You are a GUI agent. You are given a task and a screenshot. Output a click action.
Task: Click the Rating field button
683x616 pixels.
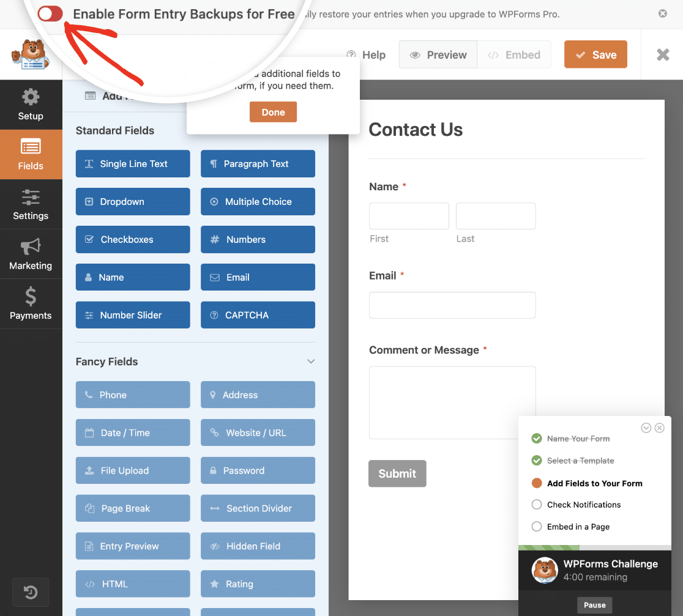pyautogui.click(x=258, y=584)
